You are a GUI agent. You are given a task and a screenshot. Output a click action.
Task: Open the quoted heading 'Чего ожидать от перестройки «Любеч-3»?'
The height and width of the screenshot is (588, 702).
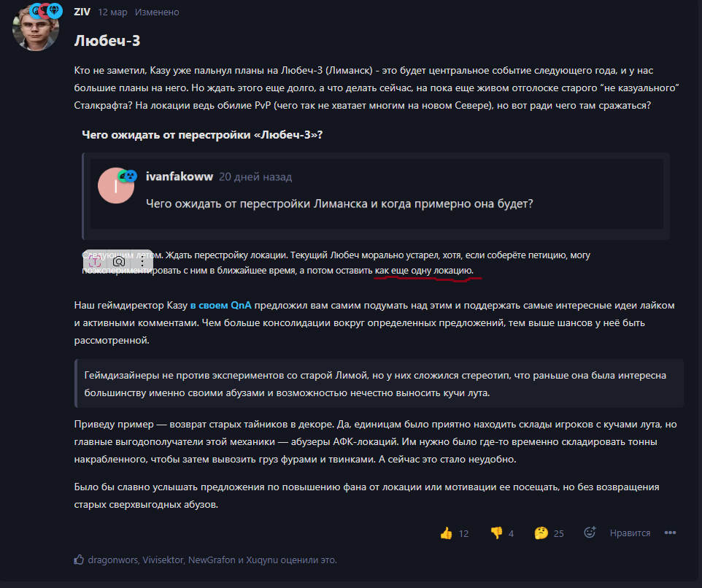tap(202, 135)
